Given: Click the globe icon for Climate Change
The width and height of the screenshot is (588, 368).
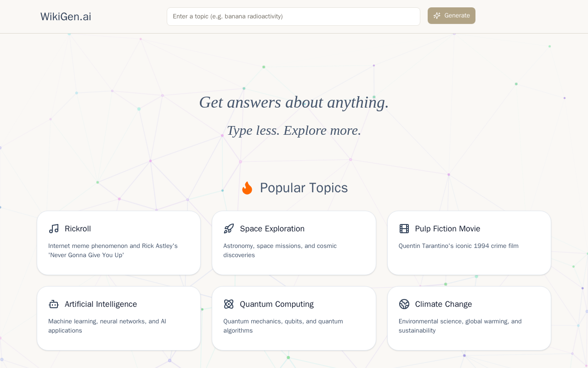Looking at the screenshot, I should pyautogui.click(x=404, y=304).
